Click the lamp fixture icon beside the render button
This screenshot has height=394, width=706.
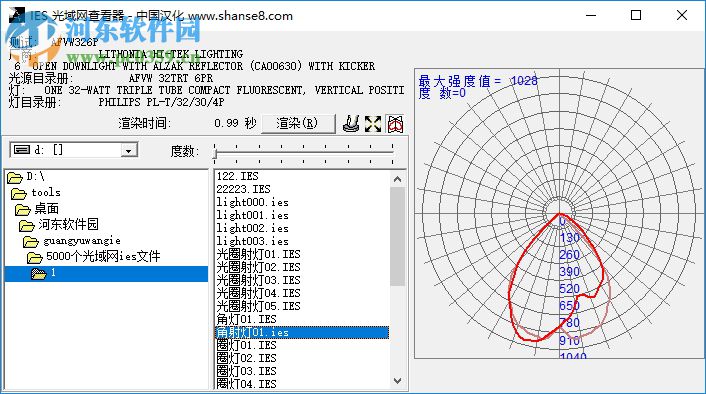click(x=351, y=123)
